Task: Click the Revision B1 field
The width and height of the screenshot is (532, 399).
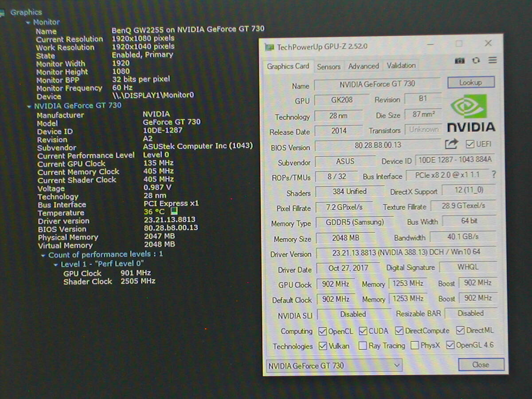Action: pos(423,99)
